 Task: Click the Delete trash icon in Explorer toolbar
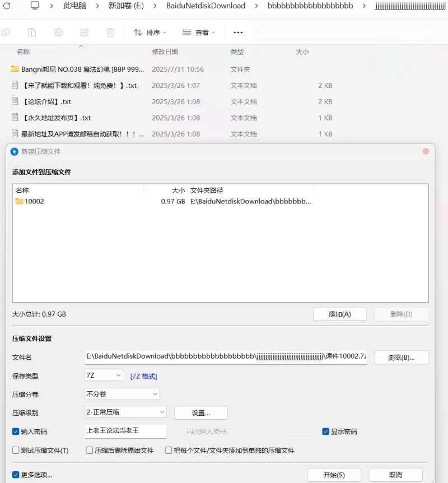click(110, 32)
